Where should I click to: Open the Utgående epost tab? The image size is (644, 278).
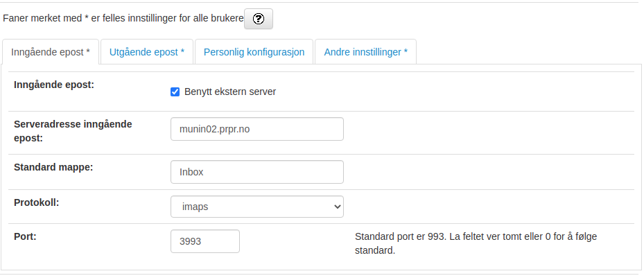[147, 52]
